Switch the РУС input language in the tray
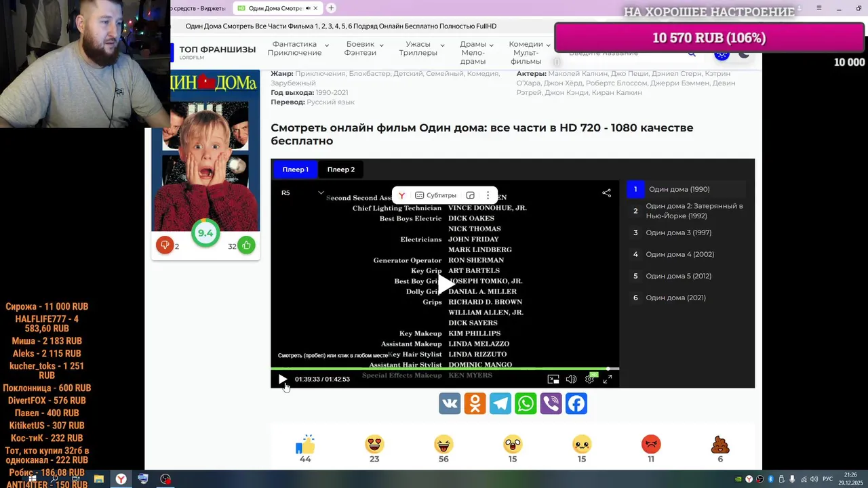 tap(827, 479)
